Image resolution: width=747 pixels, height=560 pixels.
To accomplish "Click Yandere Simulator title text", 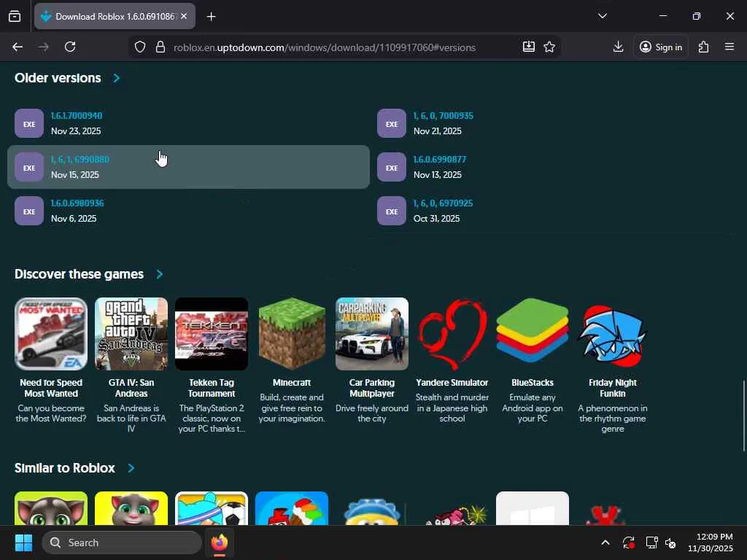I will click(x=452, y=383).
